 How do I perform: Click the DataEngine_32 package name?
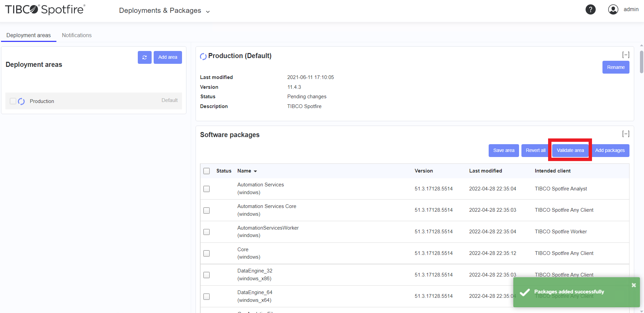(255, 271)
